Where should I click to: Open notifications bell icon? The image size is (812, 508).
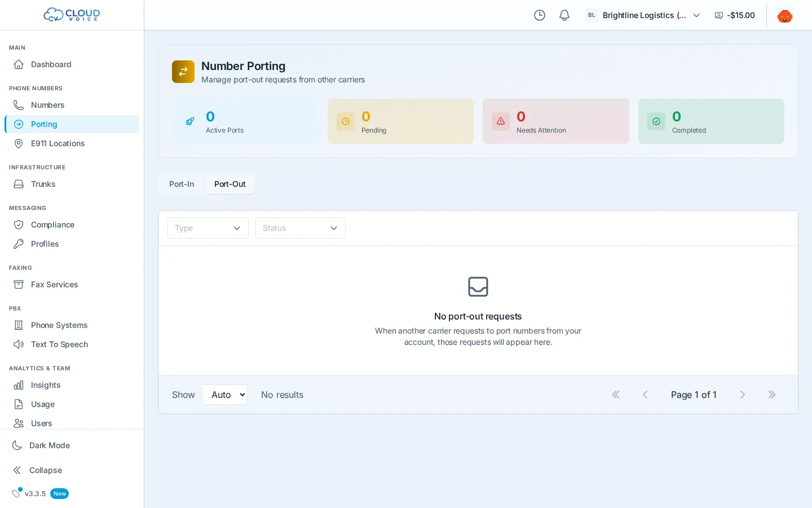(564, 15)
